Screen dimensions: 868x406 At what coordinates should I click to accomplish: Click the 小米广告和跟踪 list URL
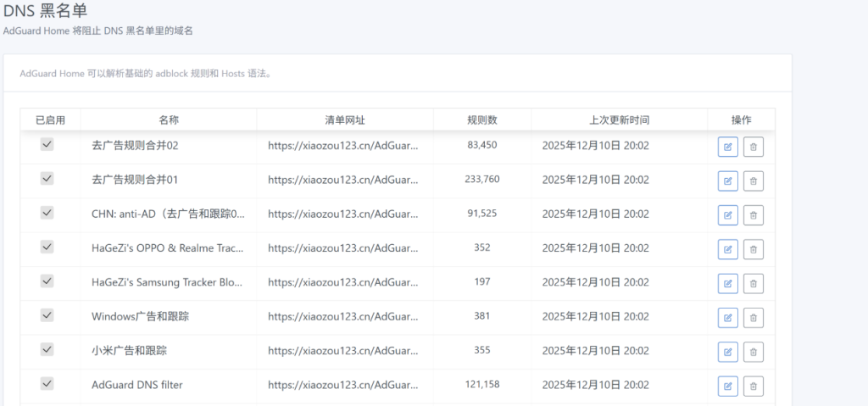click(342, 350)
